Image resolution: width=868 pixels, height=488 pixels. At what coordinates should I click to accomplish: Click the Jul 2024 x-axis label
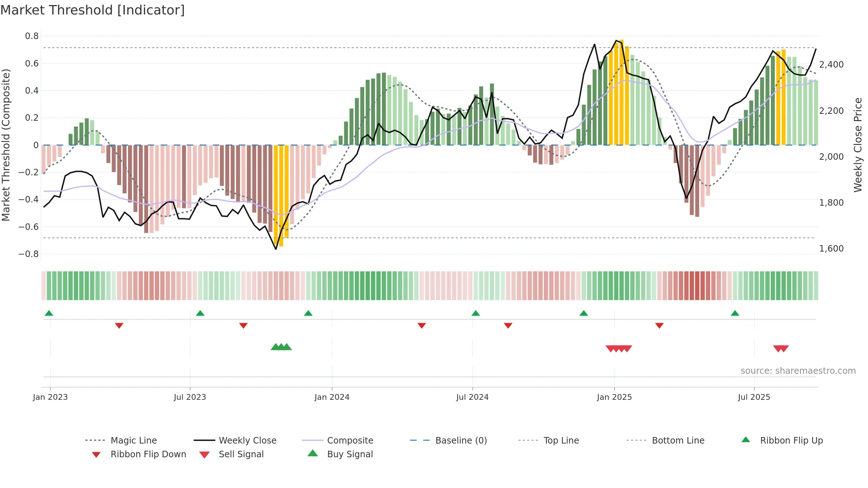click(x=472, y=397)
